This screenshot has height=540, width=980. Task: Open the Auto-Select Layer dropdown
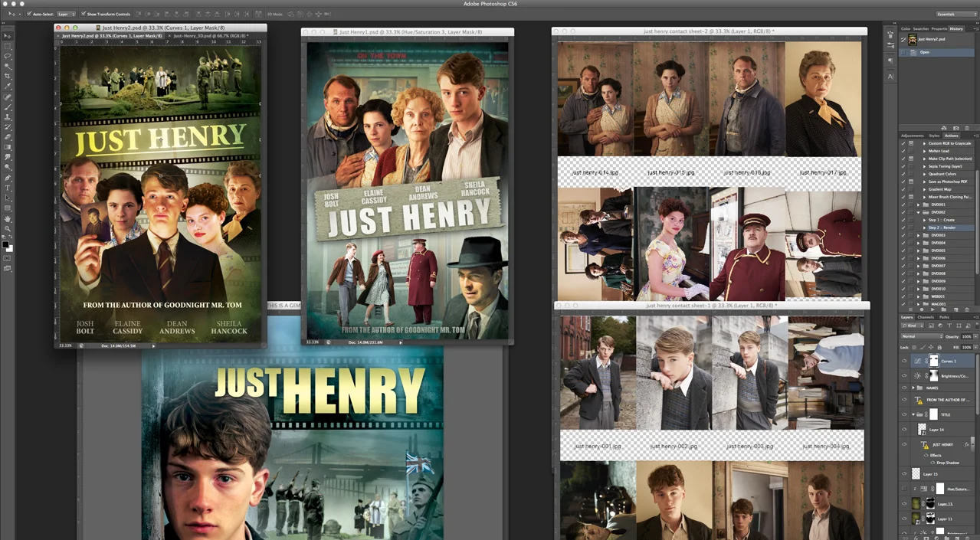tap(67, 14)
